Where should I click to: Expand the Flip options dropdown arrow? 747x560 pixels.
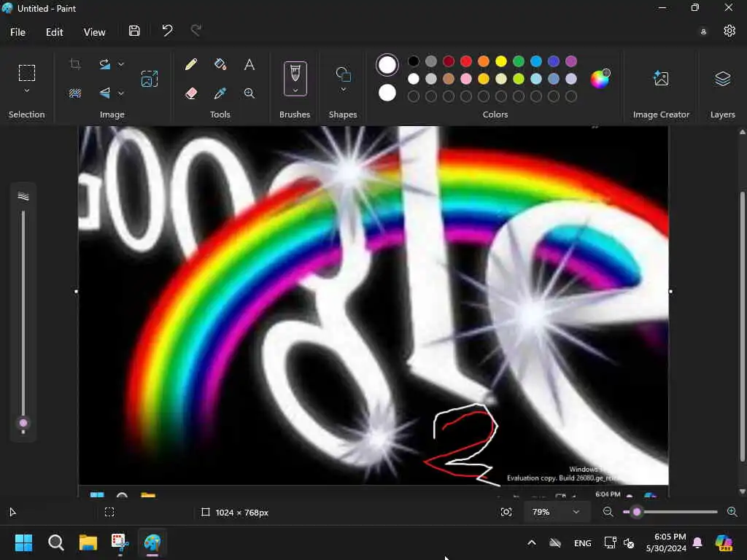[x=121, y=93]
